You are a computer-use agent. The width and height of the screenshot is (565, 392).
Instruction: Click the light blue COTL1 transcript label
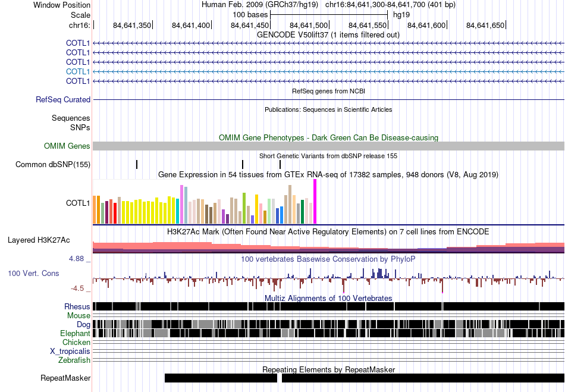[78, 72]
